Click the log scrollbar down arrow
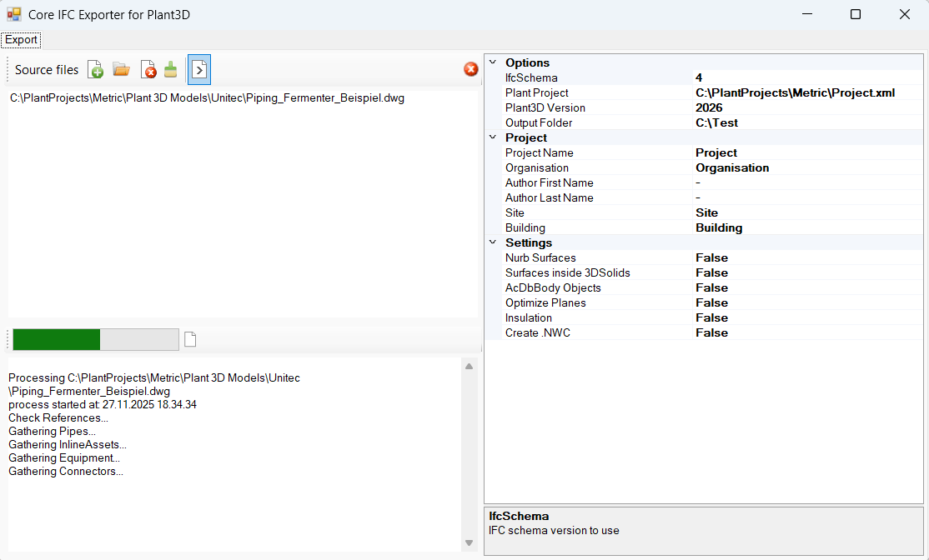This screenshot has height=560, width=929. (x=469, y=542)
